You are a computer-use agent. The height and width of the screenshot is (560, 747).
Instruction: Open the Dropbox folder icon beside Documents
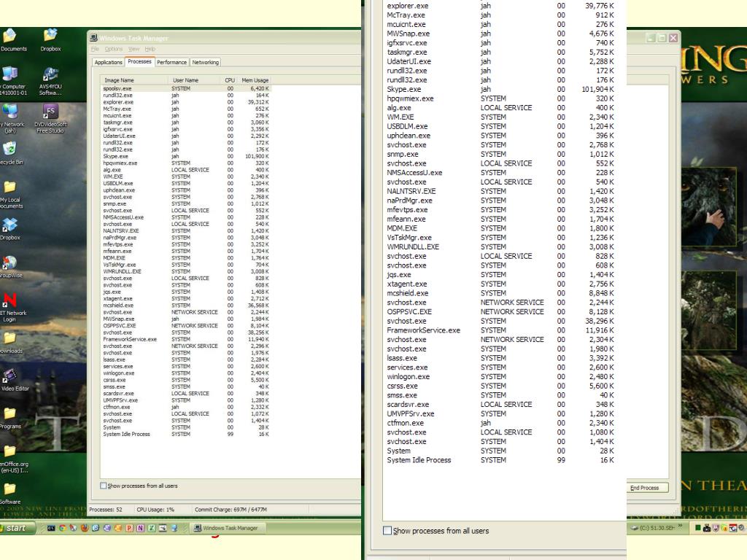pos(50,40)
